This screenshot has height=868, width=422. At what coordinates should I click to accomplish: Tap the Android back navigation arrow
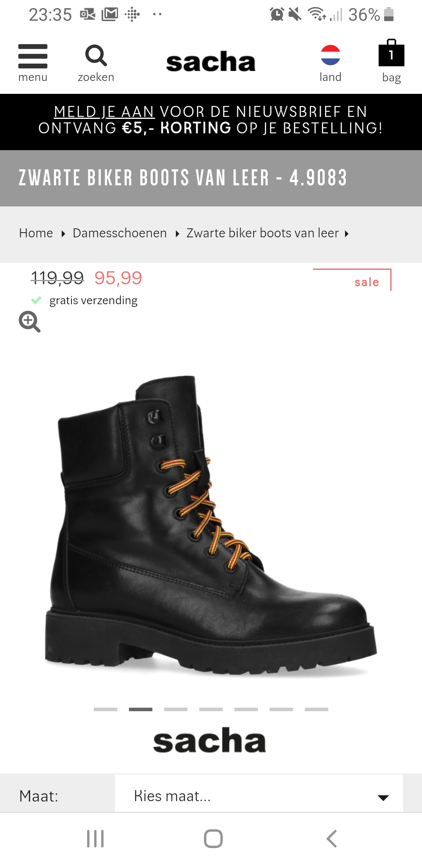[x=331, y=839]
